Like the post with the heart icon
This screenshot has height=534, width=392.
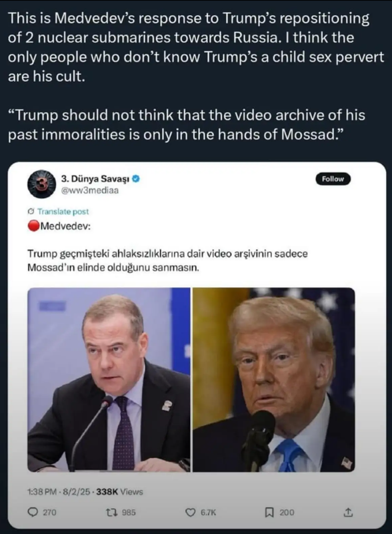coord(190,512)
